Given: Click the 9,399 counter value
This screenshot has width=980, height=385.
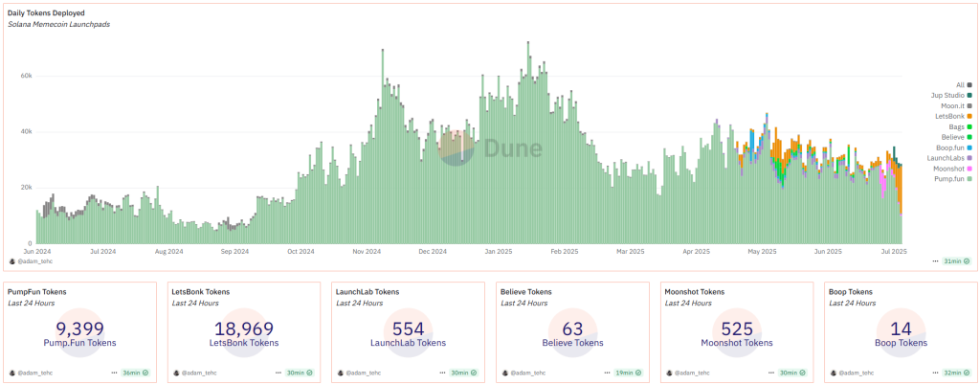Looking at the screenshot, I should [x=79, y=328].
